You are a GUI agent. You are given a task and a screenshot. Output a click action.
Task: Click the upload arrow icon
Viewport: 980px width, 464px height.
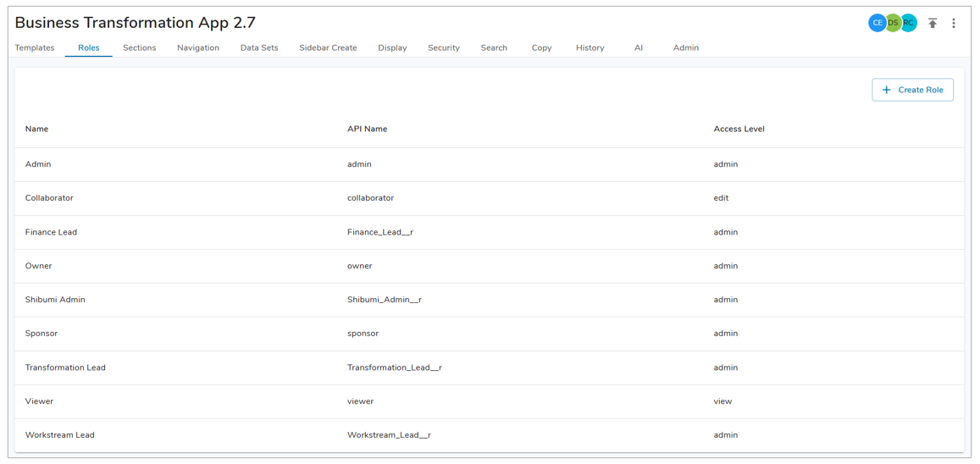click(932, 24)
